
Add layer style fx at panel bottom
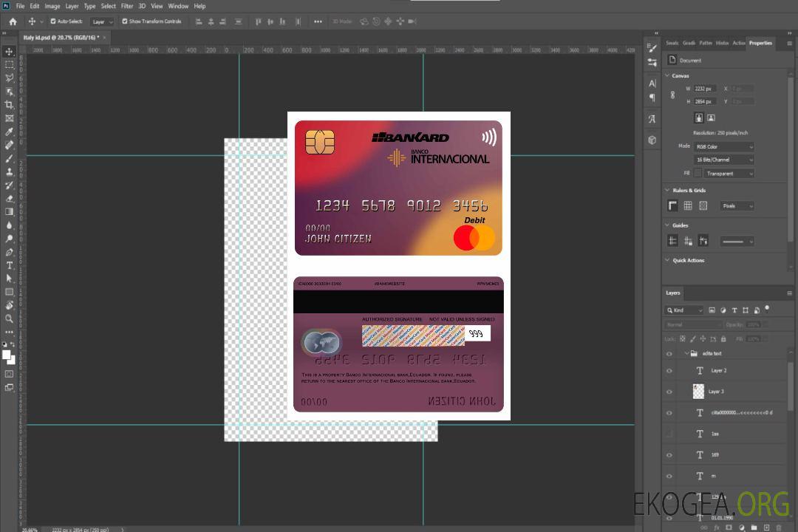[717, 528]
